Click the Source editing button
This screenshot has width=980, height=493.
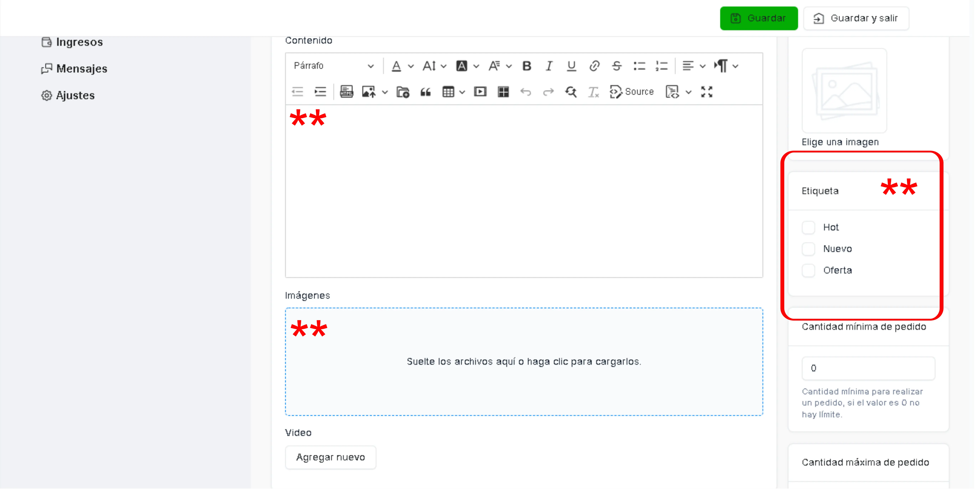[631, 92]
